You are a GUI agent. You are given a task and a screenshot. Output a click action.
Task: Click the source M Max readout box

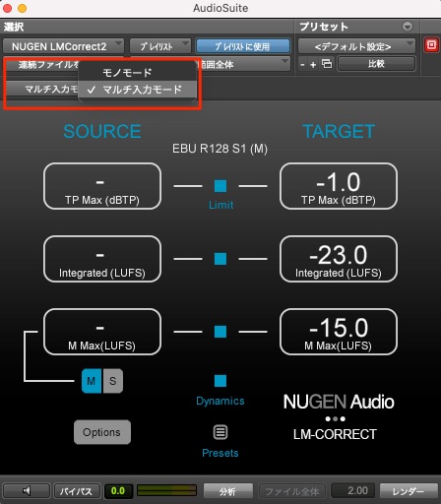click(102, 332)
